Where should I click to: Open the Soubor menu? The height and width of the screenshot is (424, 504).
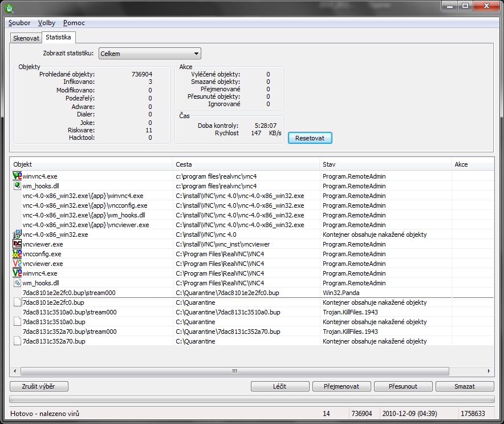(x=19, y=23)
